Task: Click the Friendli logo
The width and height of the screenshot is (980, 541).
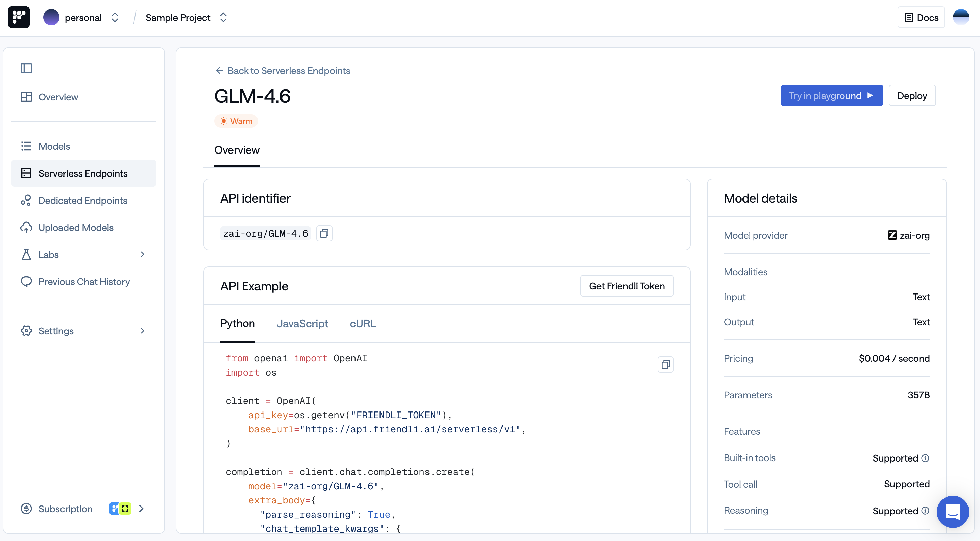Action: click(18, 17)
